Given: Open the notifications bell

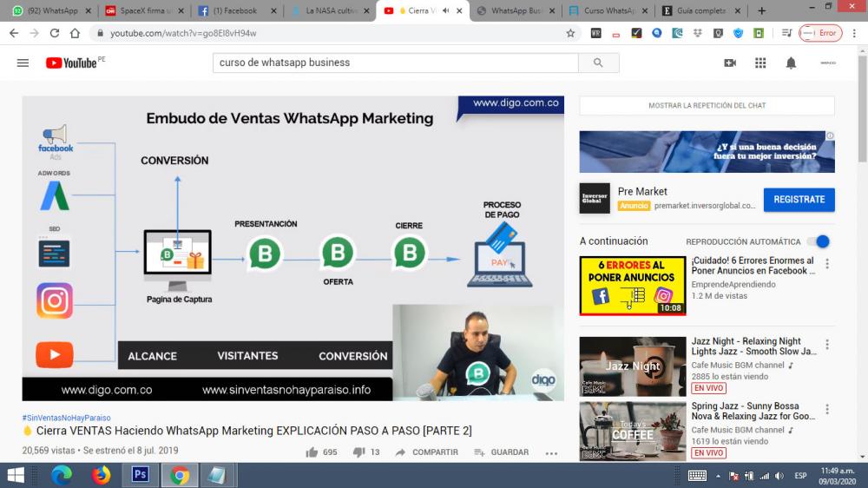Looking at the screenshot, I should (791, 63).
